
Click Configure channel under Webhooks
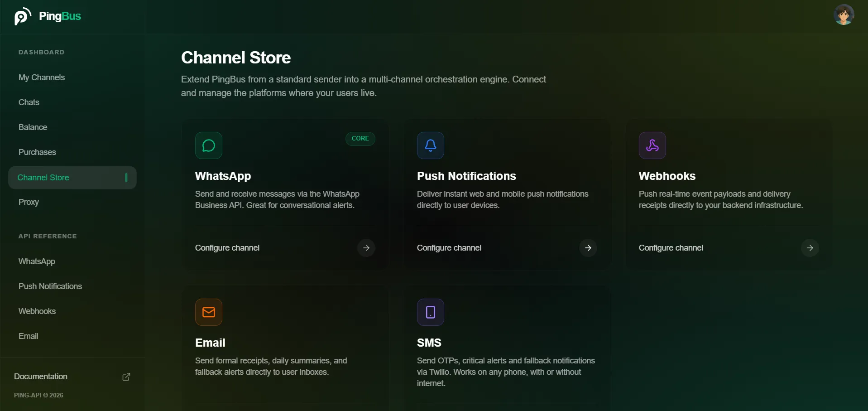671,248
